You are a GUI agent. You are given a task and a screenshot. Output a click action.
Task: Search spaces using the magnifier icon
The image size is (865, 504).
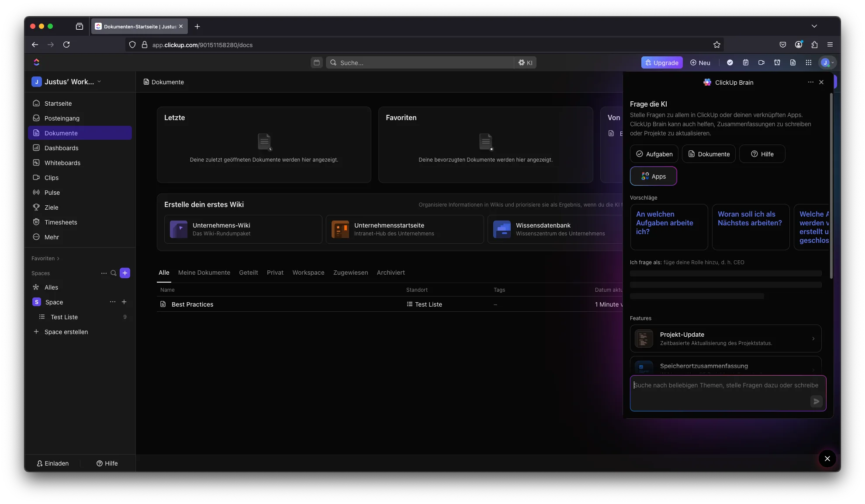point(114,273)
